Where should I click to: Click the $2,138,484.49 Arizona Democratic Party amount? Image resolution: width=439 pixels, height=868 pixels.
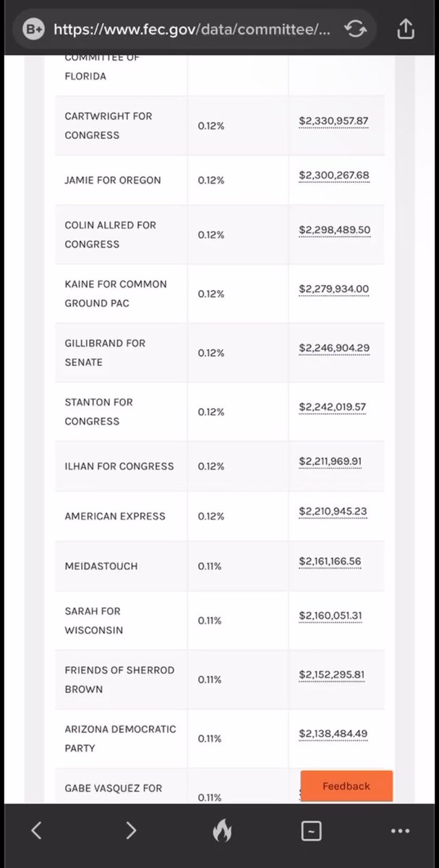click(333, 733)
